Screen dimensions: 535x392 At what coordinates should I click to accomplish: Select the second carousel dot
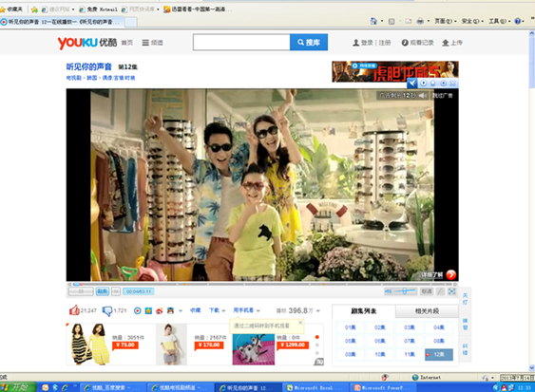point(317,345)
